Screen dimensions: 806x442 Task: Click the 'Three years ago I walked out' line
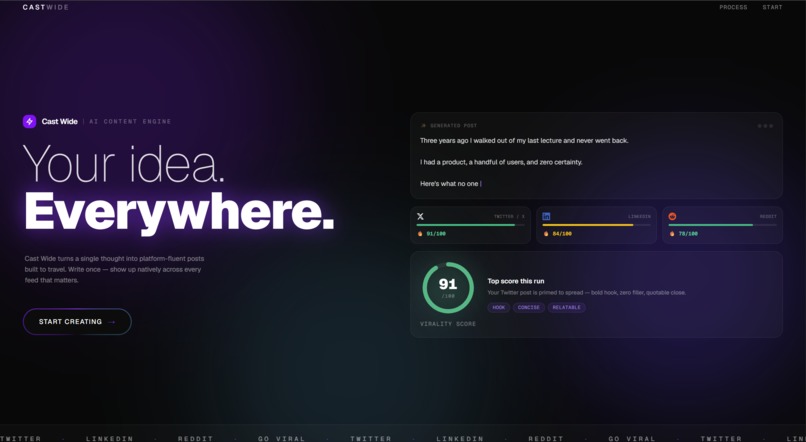tap(524, 140)
